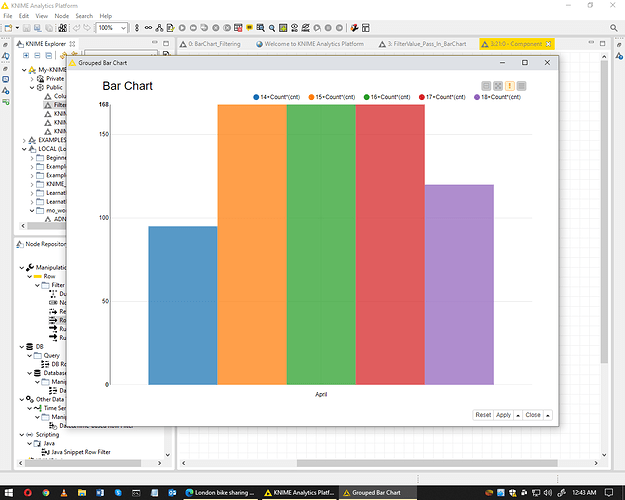The width and height of the screenshot is (625, 500).
Task: Expand the EXAMPLES tree node
Action: (x=24, y=140)
